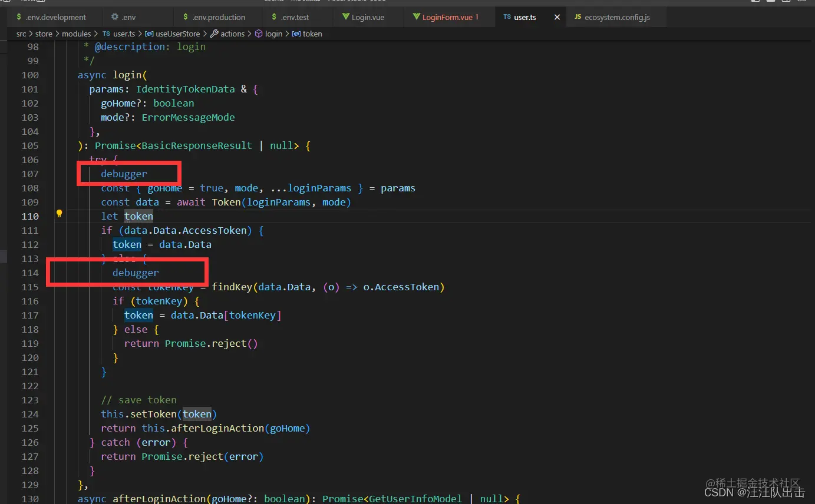Click 'catch (error)' on line 126

pyautogui.click(x=139, y=442)
